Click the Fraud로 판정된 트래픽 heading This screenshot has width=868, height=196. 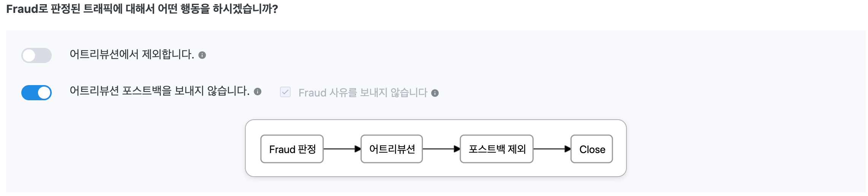(142, 9)
